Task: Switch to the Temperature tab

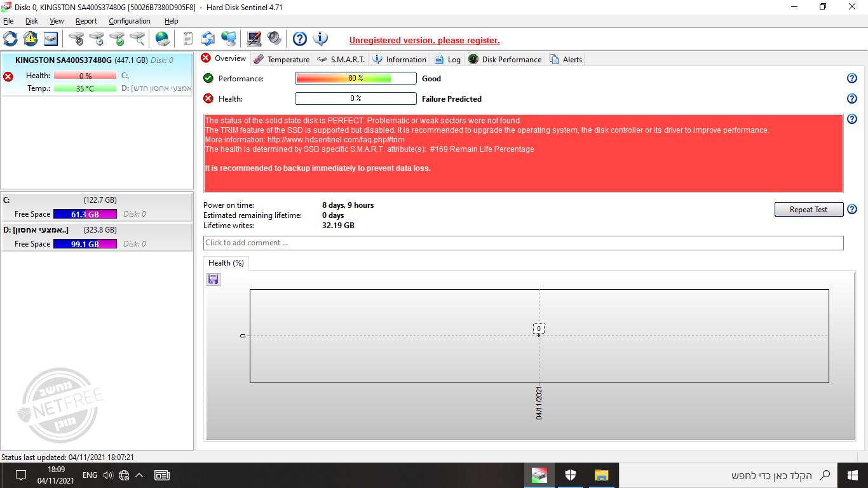Action: 281,59
